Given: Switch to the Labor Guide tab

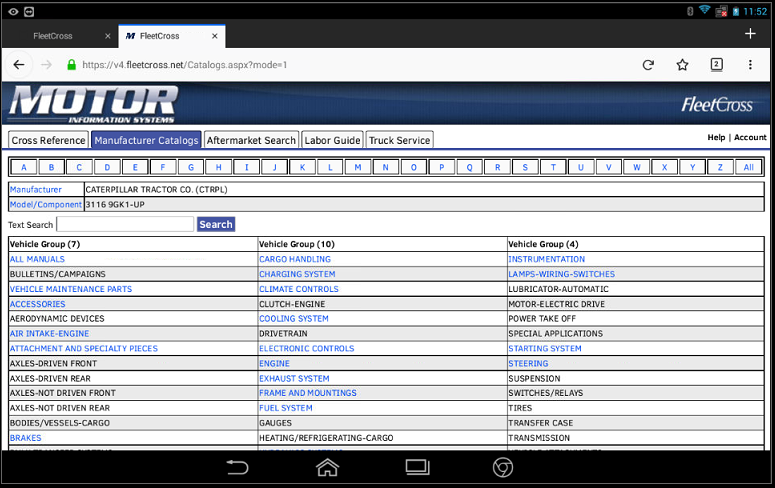Looking at the screenshot, I should click(x=332, y=140).
